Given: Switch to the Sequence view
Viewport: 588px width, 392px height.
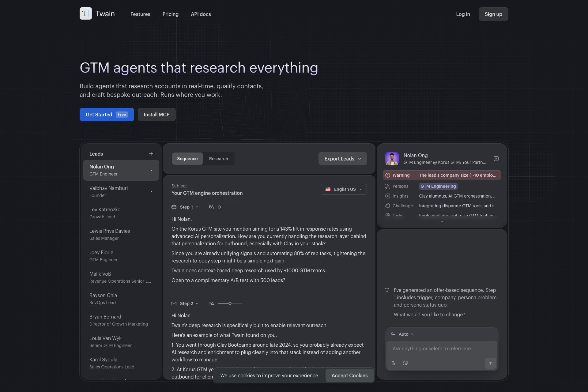Looking at the screenshot, I should coord(187,159).
